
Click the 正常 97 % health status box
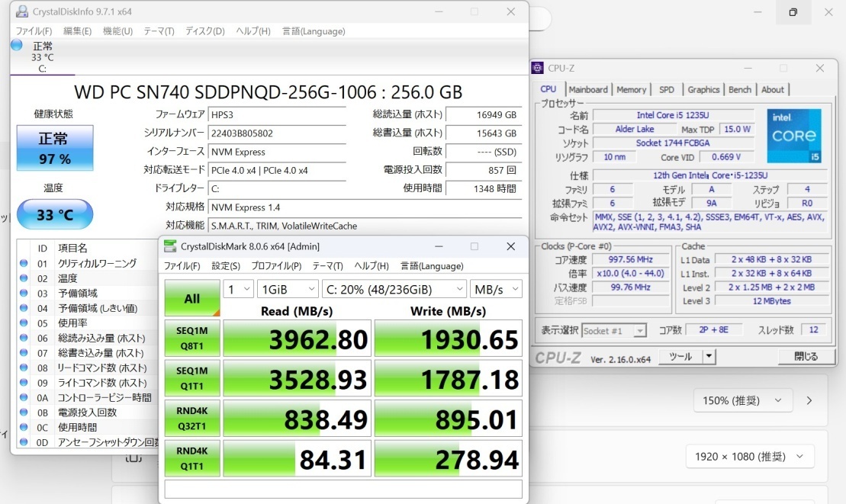(54, 148)
